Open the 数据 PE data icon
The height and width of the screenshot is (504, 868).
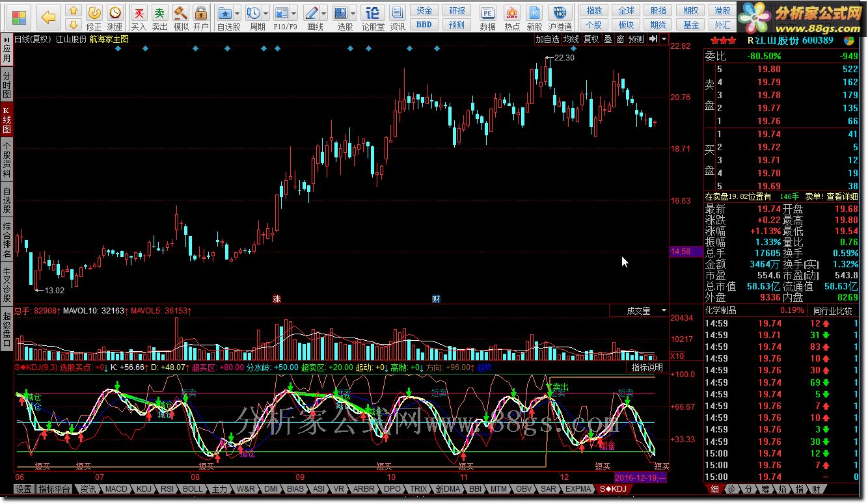487,18
